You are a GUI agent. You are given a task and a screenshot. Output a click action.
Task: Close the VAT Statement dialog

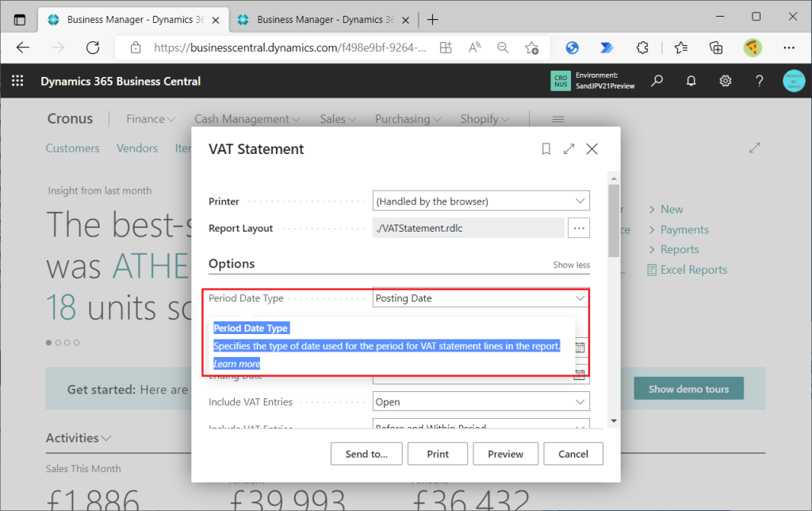coord(592,149)
